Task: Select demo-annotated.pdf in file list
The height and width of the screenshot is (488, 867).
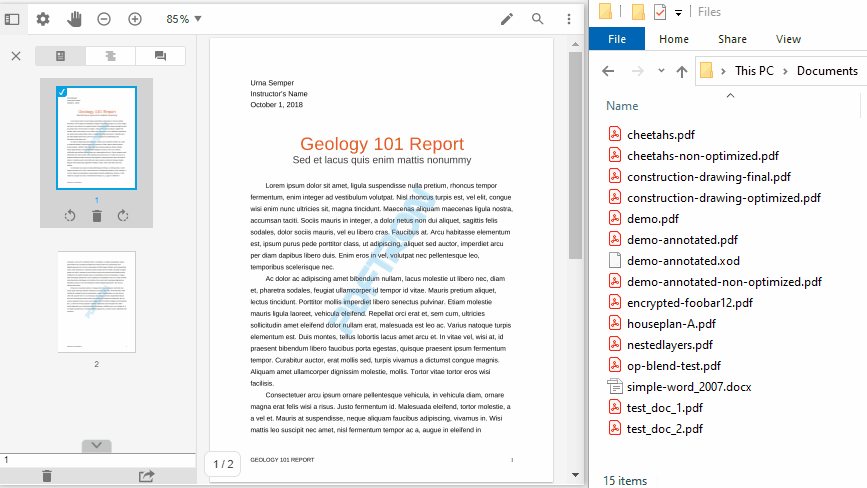Action: [x=682, y=240]
